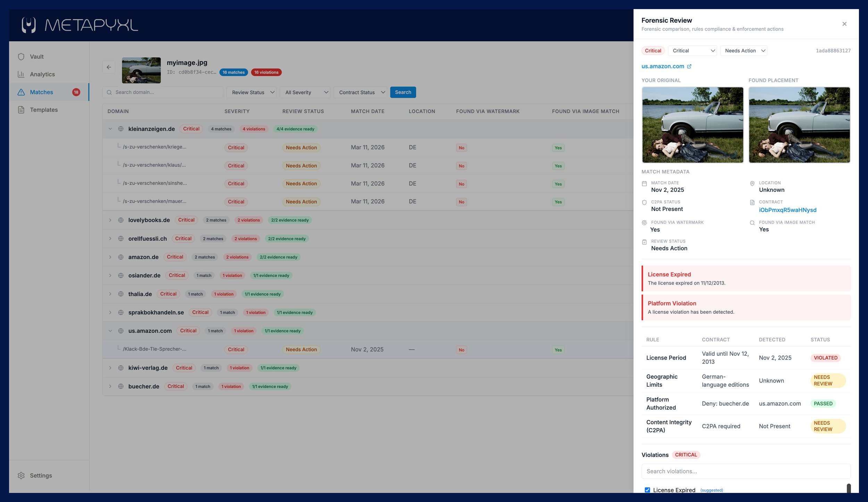Viewport: 868px width, 502px height.
Task: Expand the thalia.de domain group
Action: [110, 294]
